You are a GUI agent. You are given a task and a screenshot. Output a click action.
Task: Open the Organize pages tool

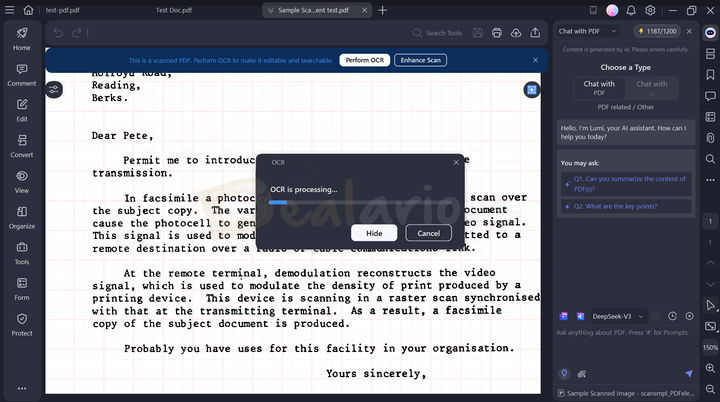pos(22,217)
